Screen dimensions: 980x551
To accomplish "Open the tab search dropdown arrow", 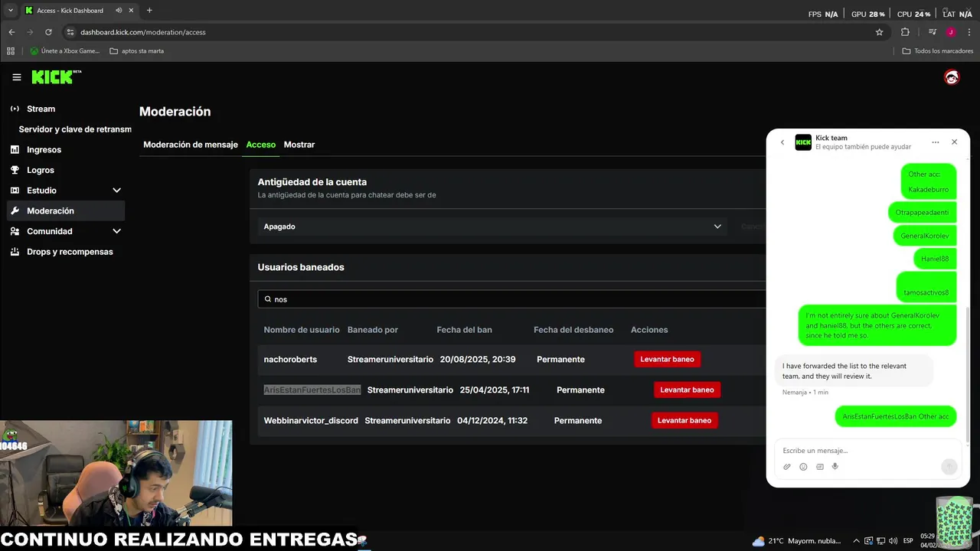I will click(10, 11).
